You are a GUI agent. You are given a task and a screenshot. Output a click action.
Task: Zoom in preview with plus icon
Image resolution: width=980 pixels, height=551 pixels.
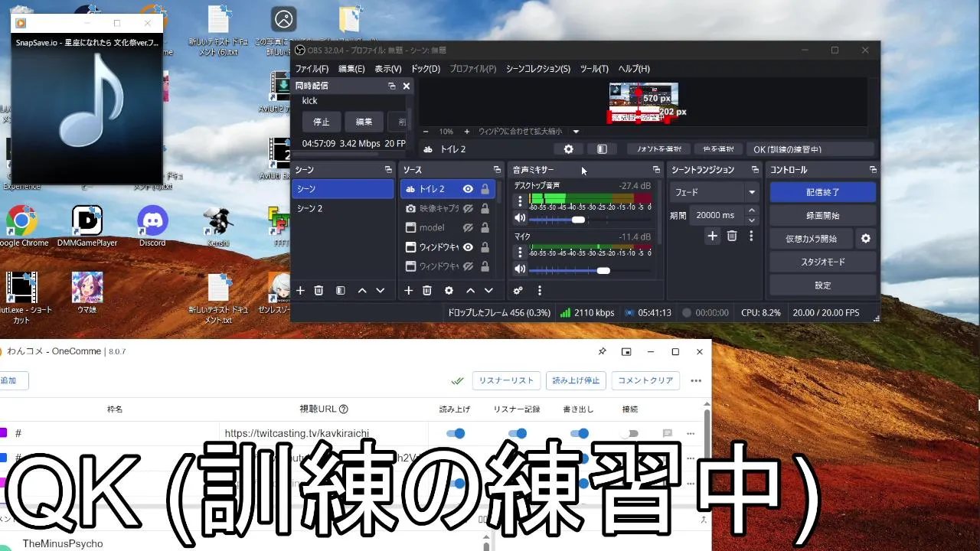(467, 132)
